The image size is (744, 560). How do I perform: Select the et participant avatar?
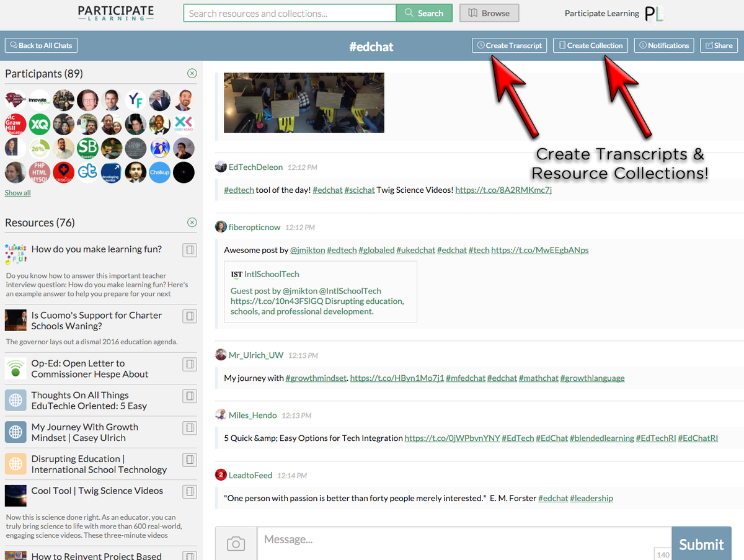point(87,172)
